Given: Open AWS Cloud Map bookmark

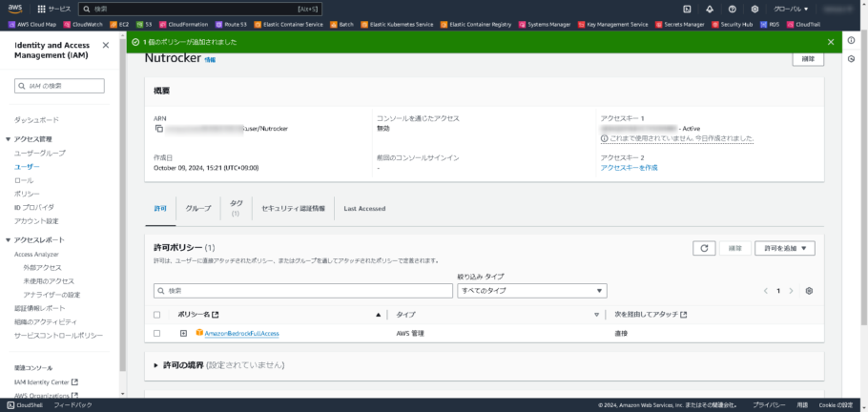Looking at the screenshot, I should click(x=32, y=25).
